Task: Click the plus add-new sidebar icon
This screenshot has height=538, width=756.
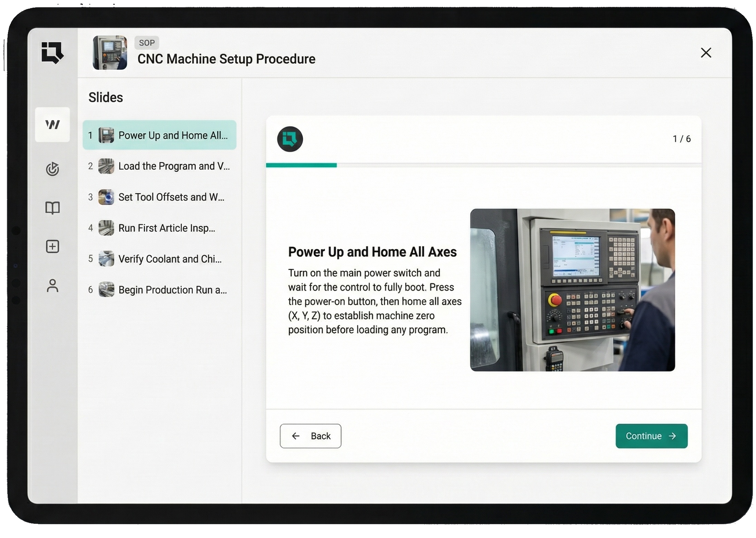Action: 52,246
